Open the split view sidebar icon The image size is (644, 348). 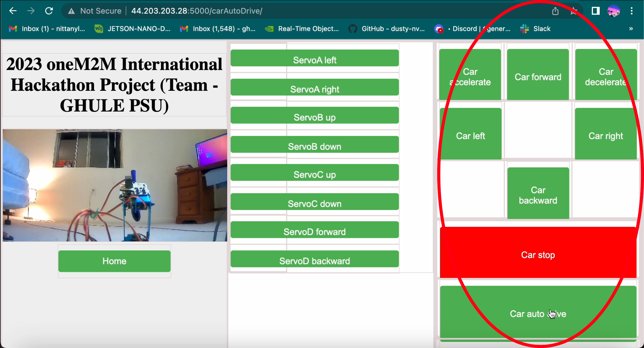[x=595, y=11]
